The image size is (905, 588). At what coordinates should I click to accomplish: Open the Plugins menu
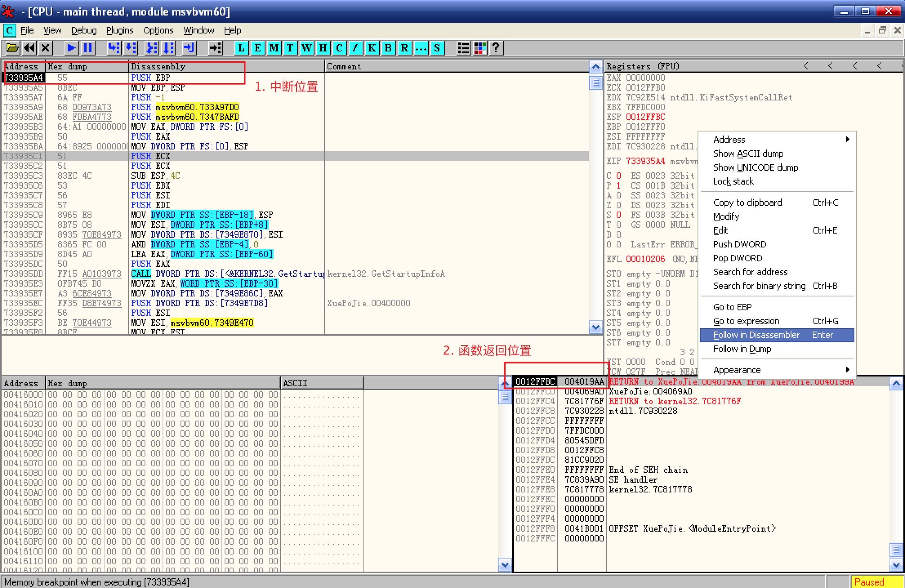point(120,31)
